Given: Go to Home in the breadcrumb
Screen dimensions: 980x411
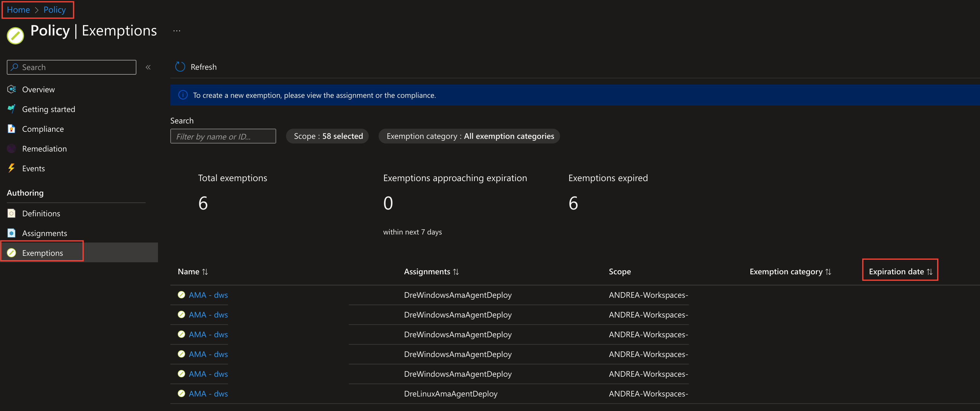Looking at the screenshot, I should 18,10.
